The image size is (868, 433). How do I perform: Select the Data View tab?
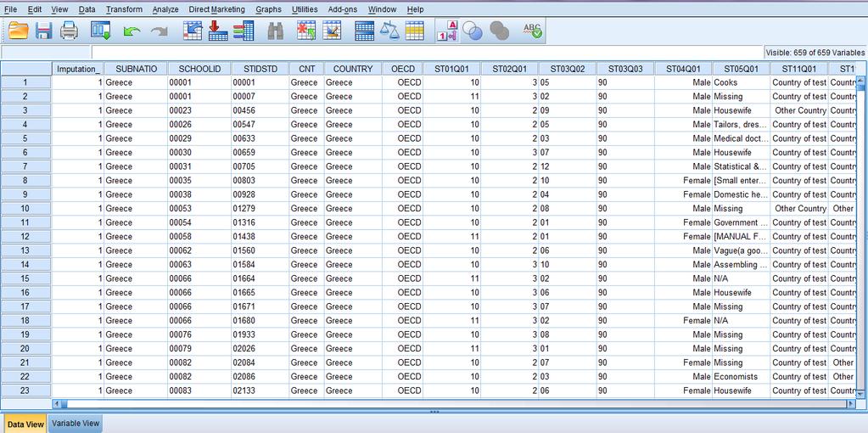(x=25, y=425)
